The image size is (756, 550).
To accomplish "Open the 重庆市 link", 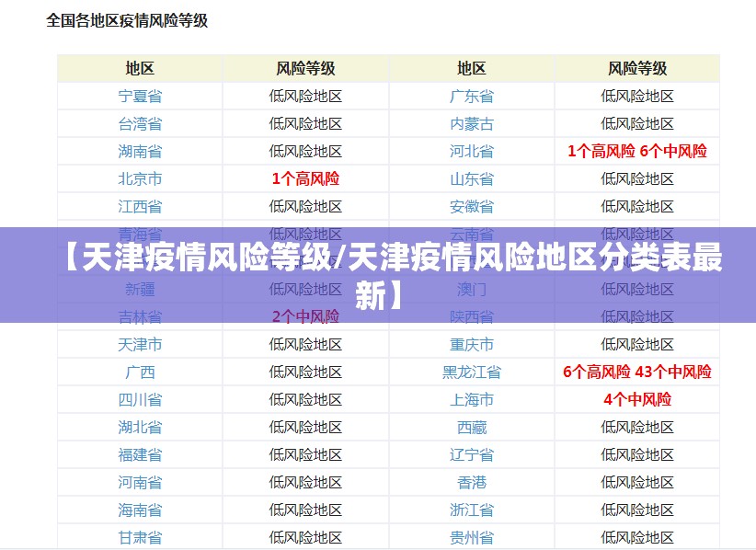I will tap(472, 344).
